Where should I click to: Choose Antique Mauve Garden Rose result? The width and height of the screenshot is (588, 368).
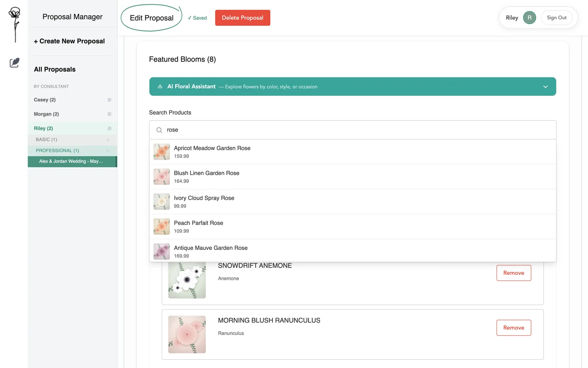353,251
